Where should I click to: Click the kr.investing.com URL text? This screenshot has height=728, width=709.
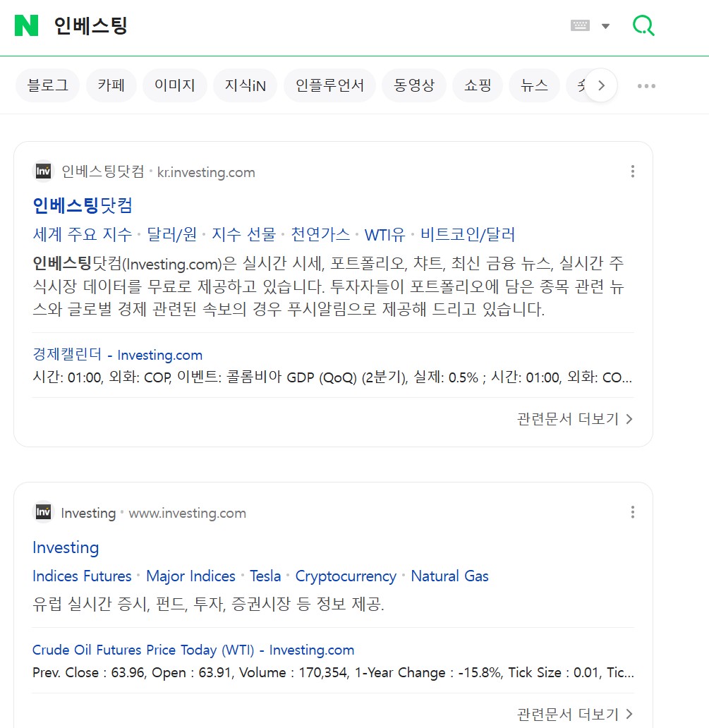pos(206,172)
